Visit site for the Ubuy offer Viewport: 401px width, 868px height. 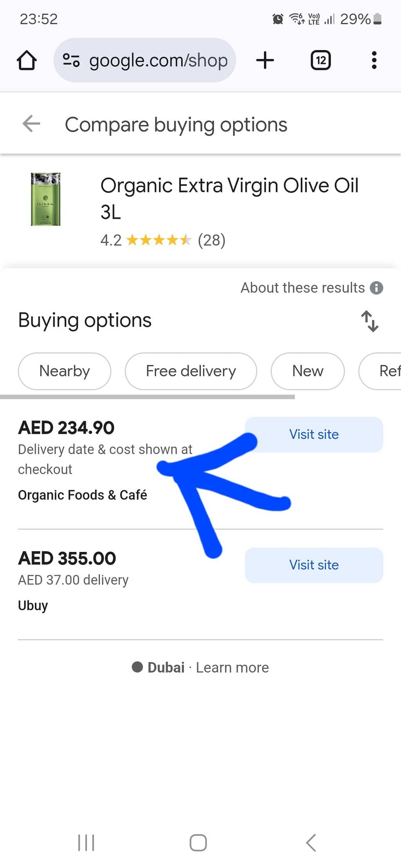click(314, 565)
